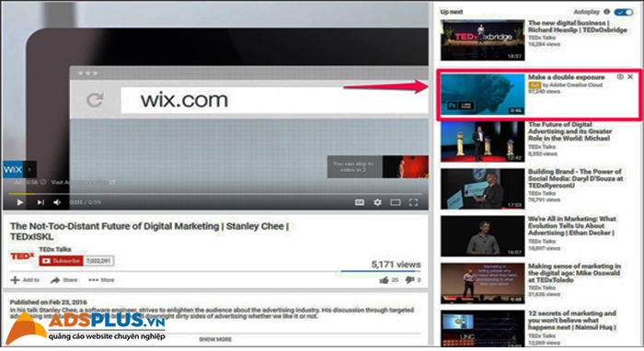Open TEDxOxbridge video thumbnail

(483, 40)
